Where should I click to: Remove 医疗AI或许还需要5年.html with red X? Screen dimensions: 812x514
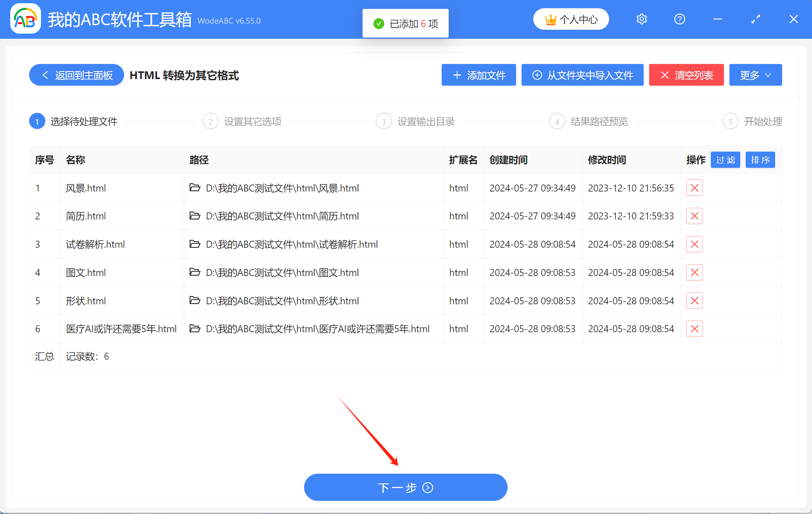pos(694,329)
